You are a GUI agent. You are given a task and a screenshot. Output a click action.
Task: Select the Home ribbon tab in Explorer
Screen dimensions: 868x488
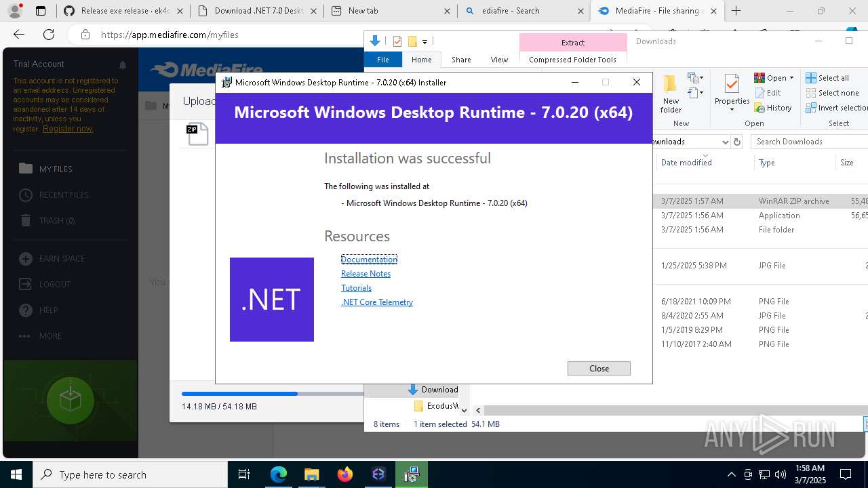click(421, 60)
